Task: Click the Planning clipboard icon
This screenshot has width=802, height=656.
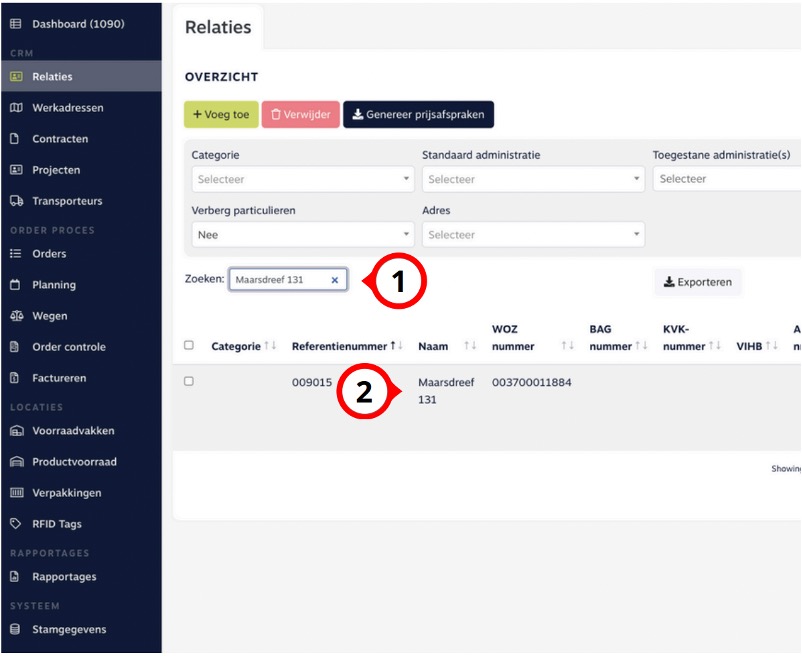Action: [x=15, y=285]
